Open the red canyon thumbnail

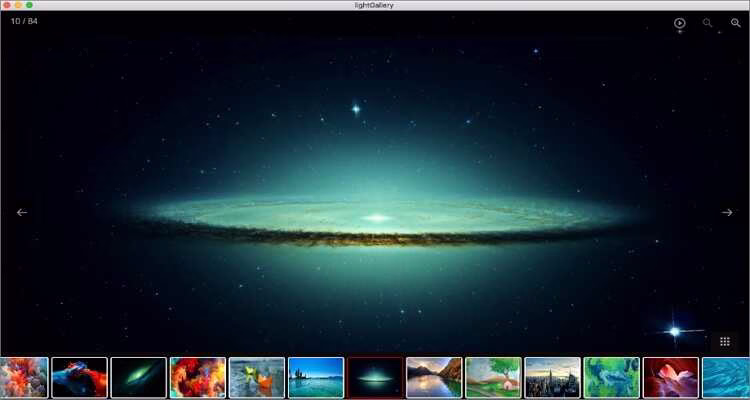671,378
